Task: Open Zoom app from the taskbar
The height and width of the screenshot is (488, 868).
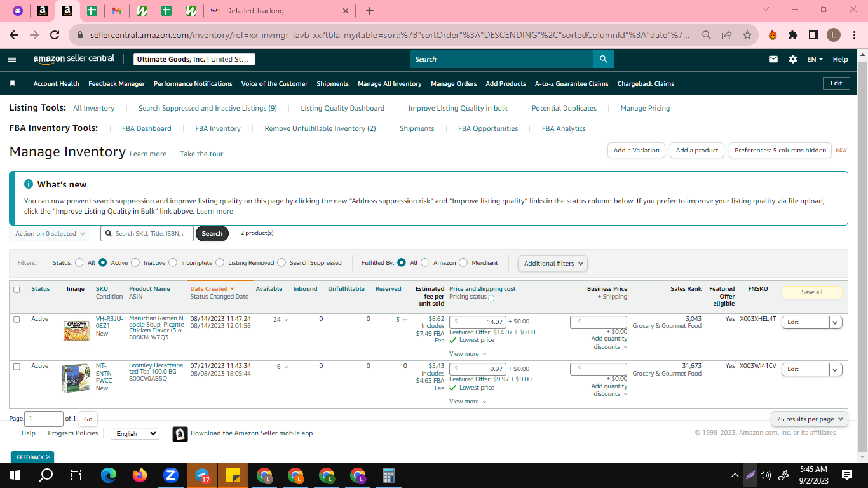Action: pyautogui.click(x=171, y=475)
